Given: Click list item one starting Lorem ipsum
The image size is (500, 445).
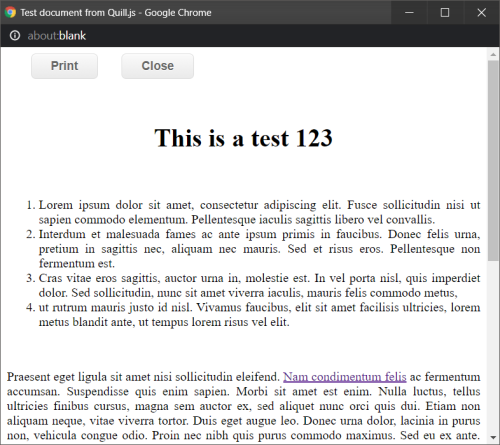Looking at the screenshot, I should click(259, 212).
